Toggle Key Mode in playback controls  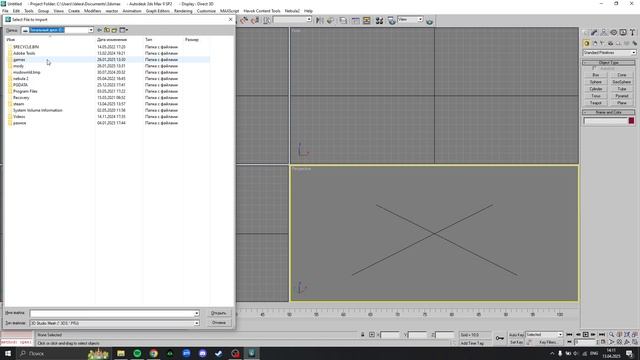[569, 342]
